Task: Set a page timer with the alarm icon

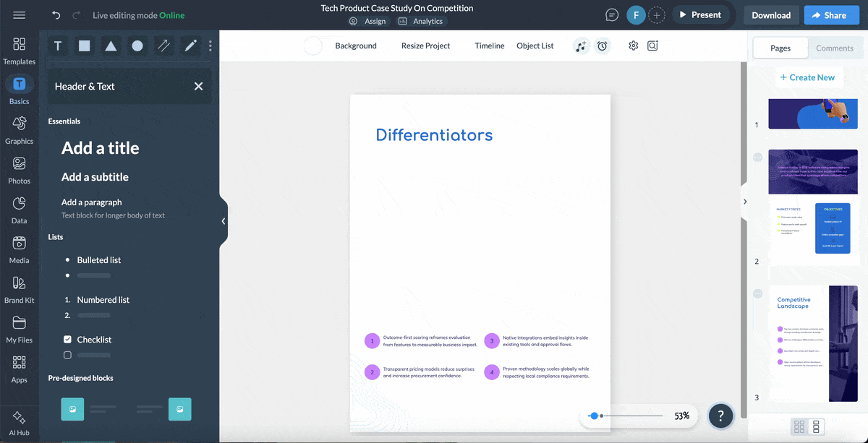Action: 603,46
